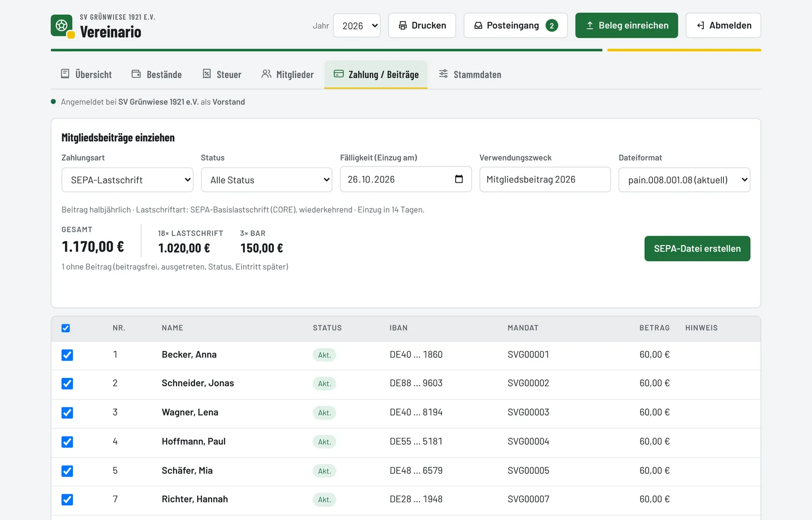Click the Verwendungszweck text field
Image resolution: width=812 pixels, height=520 pixels.
click(x=545, y=180)
